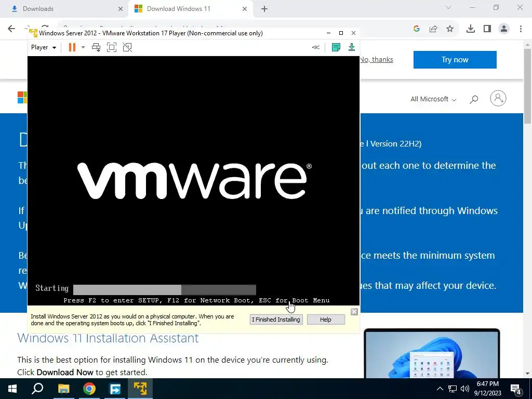Open the Player menu in VMware

44,47
